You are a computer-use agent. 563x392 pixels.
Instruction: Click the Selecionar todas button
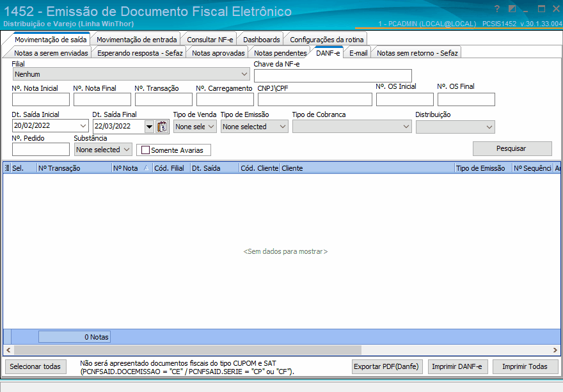click(36, 366)
